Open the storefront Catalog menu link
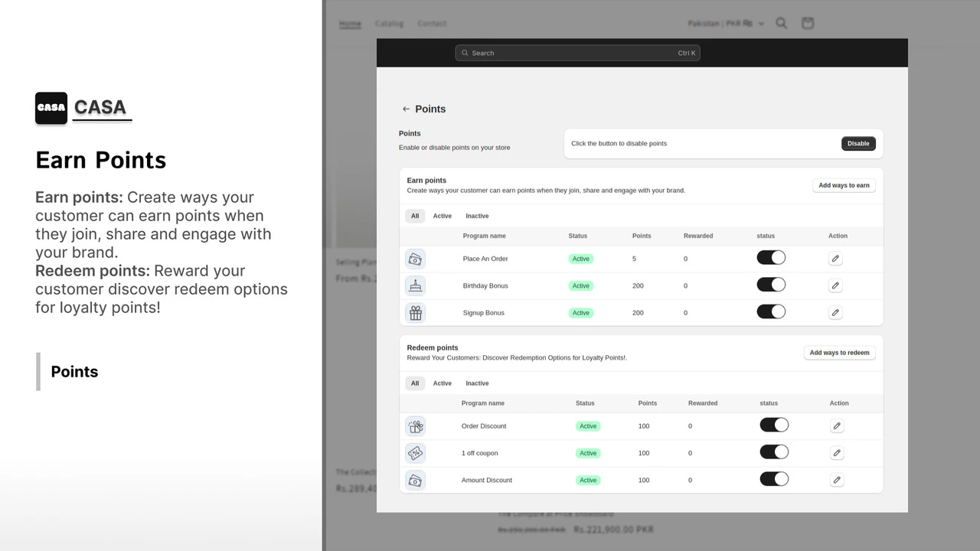 [x=389, y=24]
